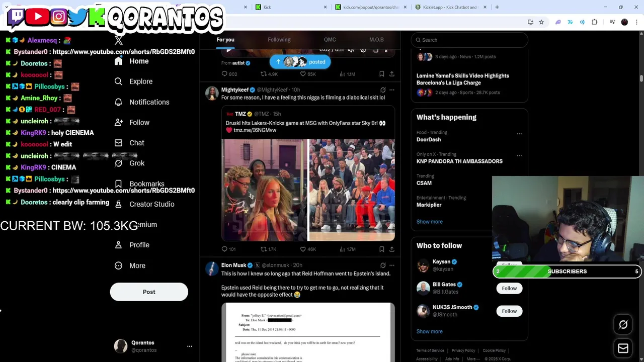Show more under Who to follow
This screenshot has width=644, height=362.
(x=430, y=331)
